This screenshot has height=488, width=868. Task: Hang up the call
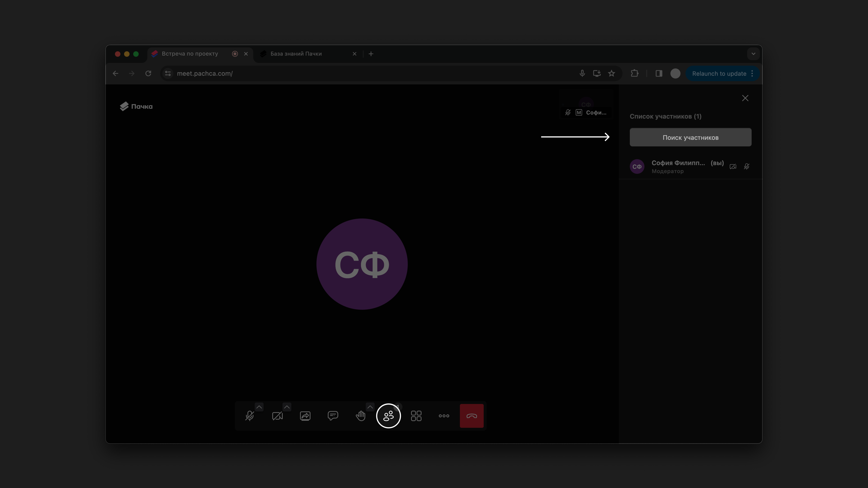coord(471,416)
